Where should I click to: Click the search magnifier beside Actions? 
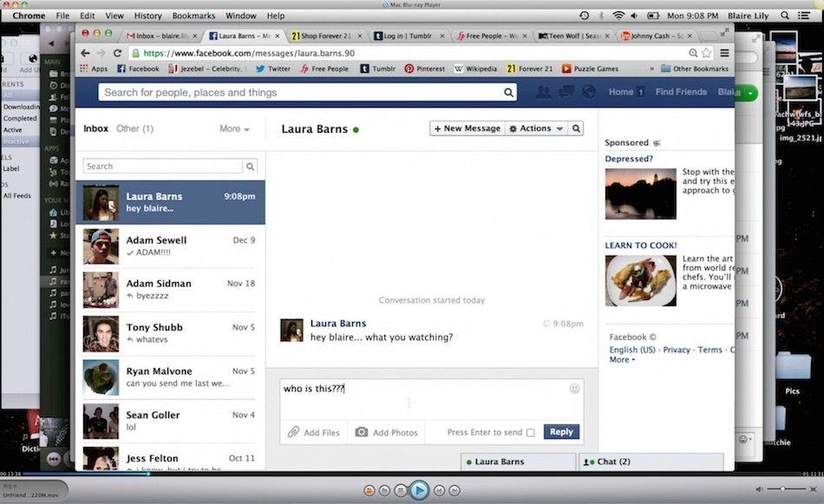576,128
